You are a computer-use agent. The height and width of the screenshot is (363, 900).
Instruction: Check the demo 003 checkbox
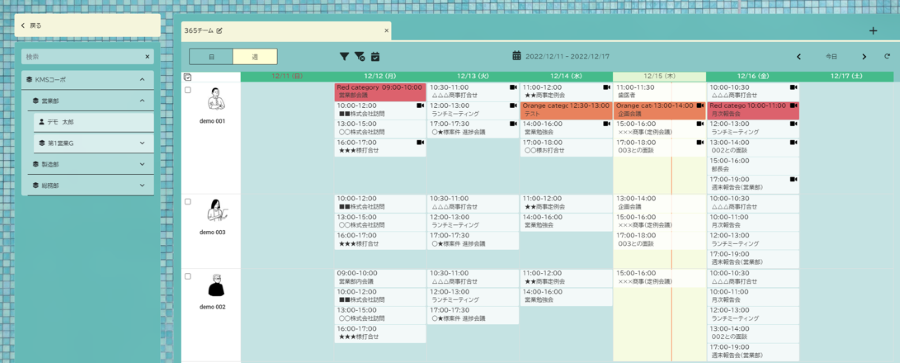[188, 202]
